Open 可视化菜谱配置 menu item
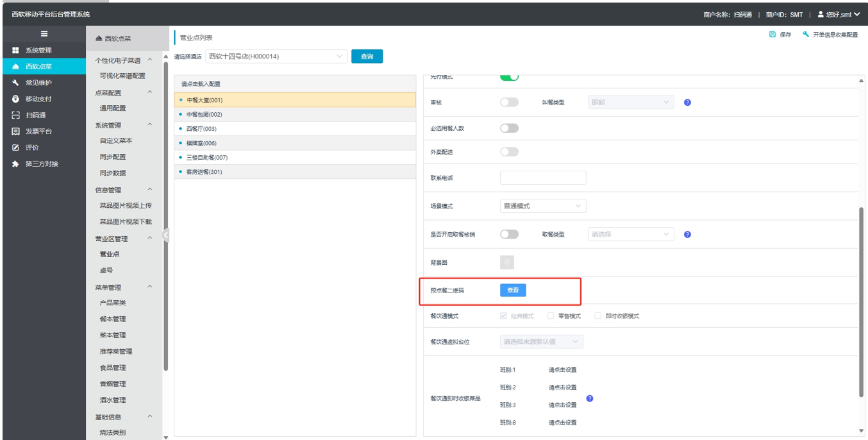 (x=122, y=76)
